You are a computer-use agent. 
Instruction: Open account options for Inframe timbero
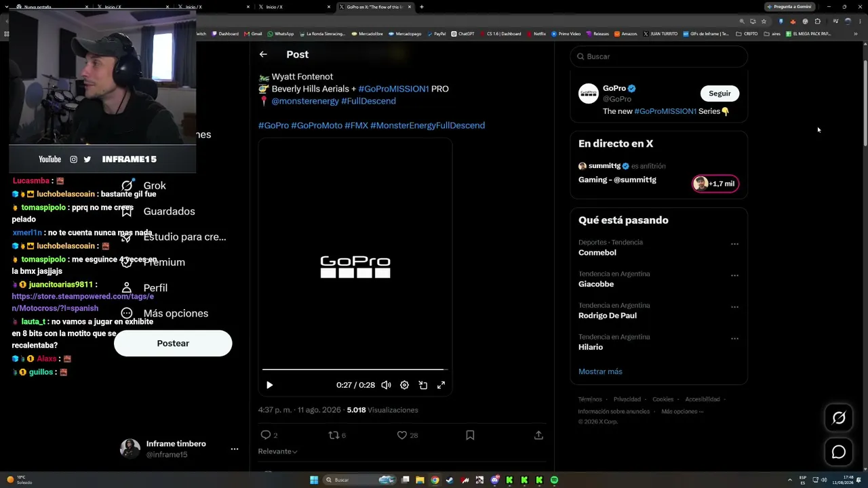point(234,449)
